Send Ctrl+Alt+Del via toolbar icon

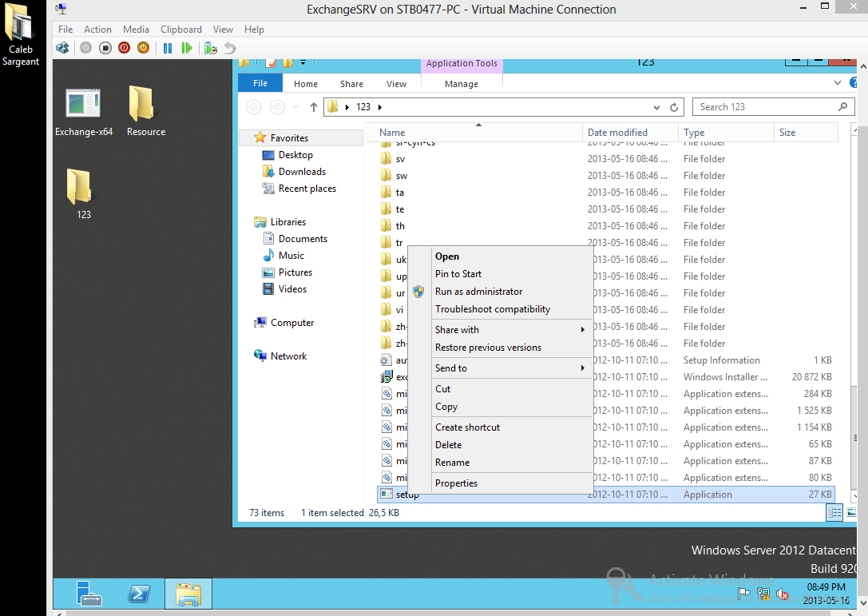click(x=62, y=48)
